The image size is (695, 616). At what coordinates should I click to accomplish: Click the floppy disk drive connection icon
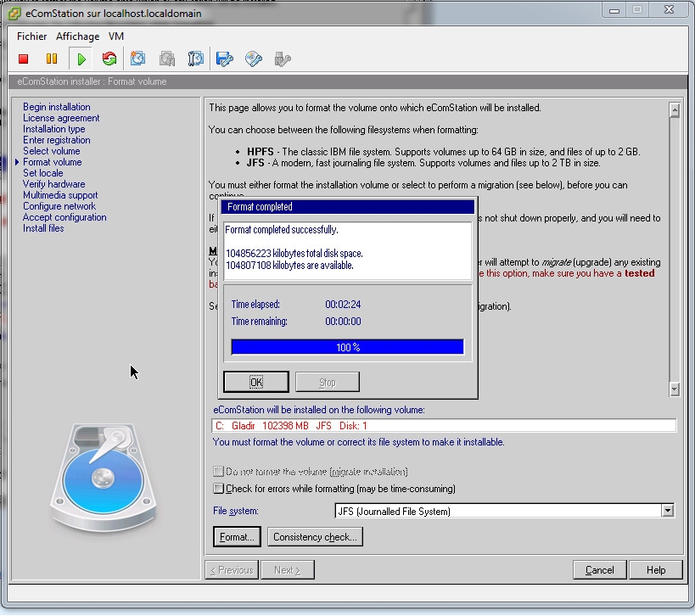(x=225, y=59)
